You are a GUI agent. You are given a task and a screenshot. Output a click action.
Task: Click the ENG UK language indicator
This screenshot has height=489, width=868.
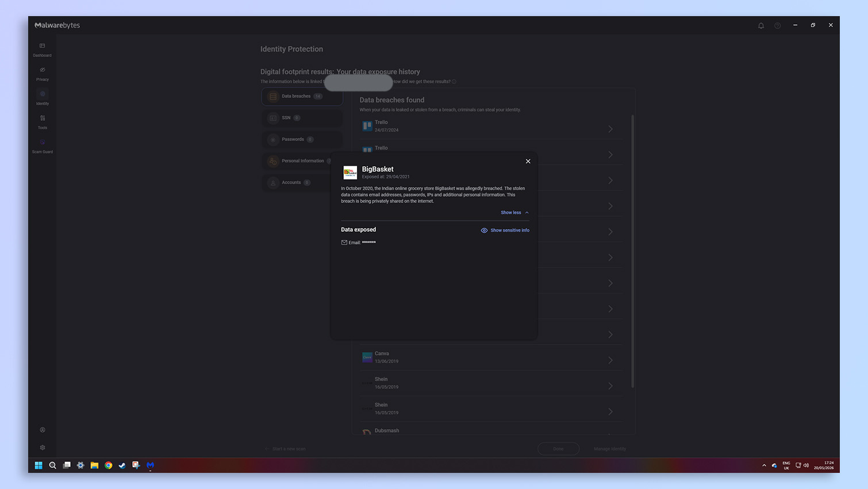786,465
